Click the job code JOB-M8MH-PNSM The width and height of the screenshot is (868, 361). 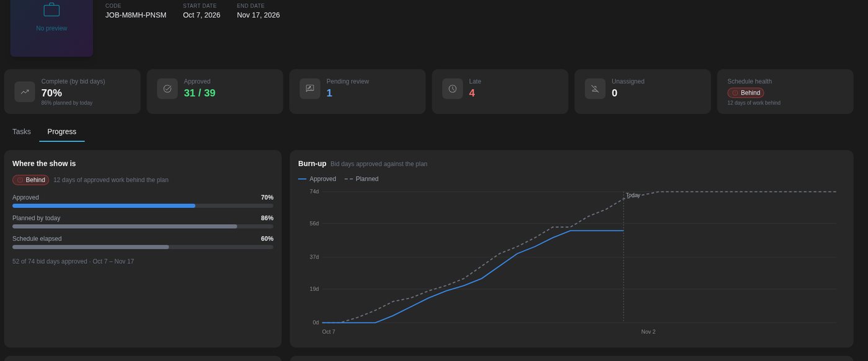click(136, 15)
